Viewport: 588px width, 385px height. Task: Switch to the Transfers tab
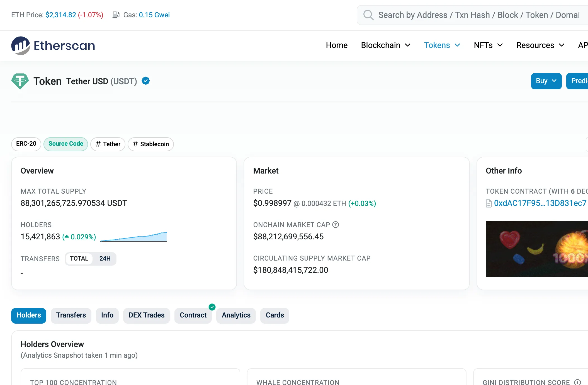(71, 316)
